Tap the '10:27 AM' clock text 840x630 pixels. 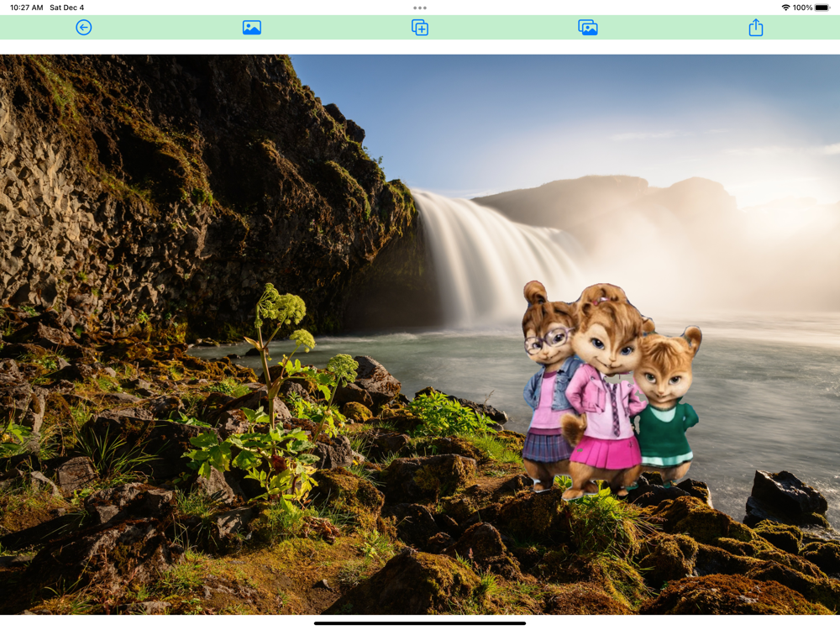(x=27, y=8)
